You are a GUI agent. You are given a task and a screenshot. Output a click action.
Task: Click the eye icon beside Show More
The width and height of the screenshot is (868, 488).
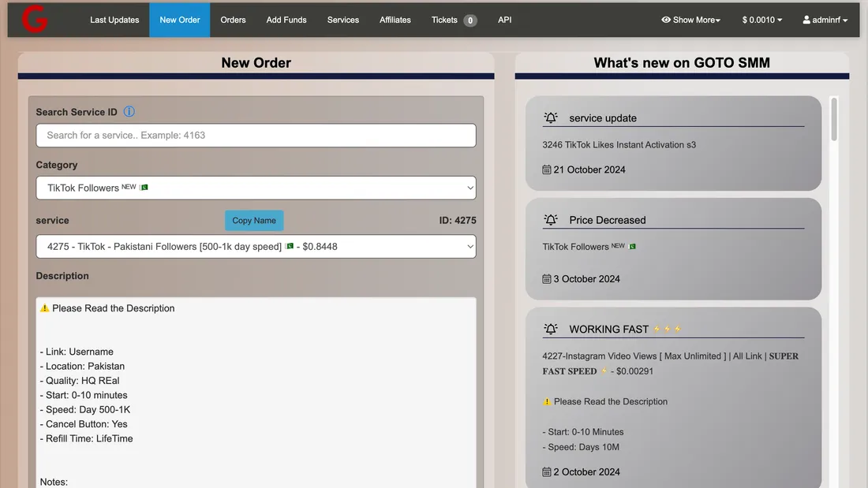coord(666,20)
